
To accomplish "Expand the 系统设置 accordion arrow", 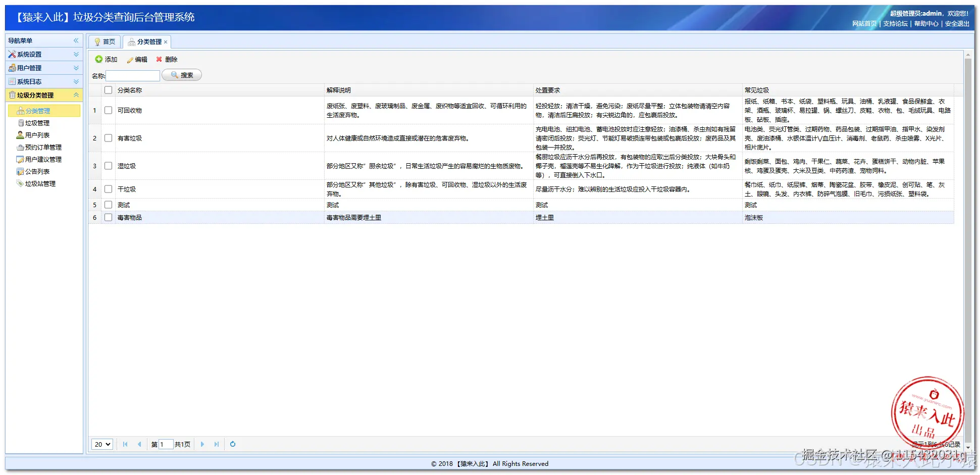I will [x=76, y=54].
